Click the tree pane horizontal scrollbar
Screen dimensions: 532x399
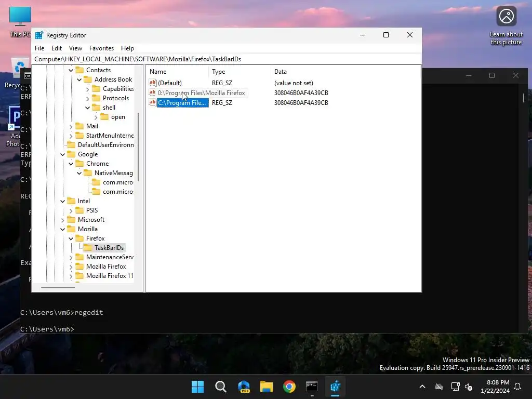tap(58, 287)
